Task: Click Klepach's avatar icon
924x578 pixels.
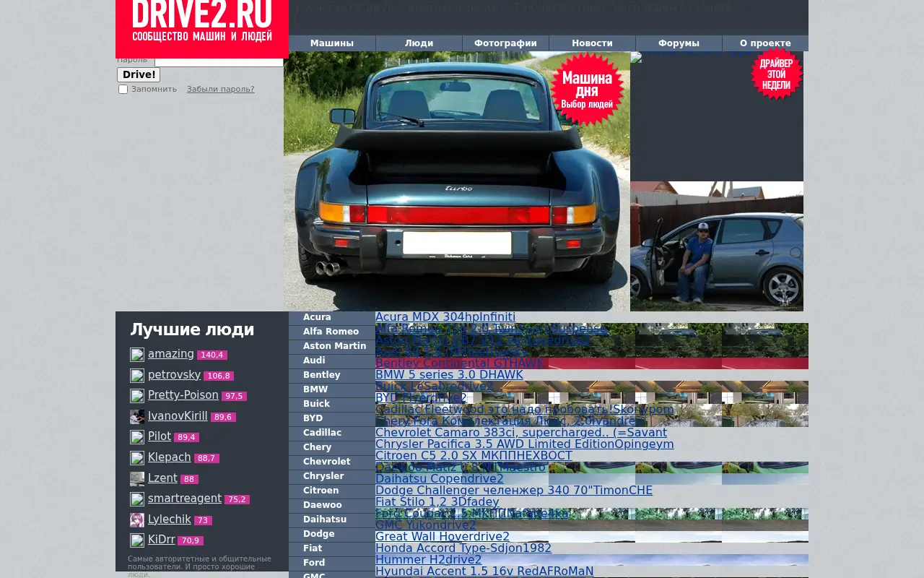Action: click(x=137, y=458)
